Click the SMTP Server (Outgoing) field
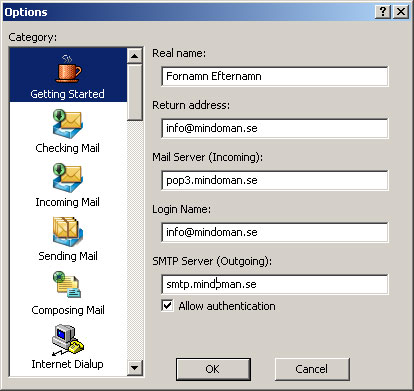 click(275, 284)
